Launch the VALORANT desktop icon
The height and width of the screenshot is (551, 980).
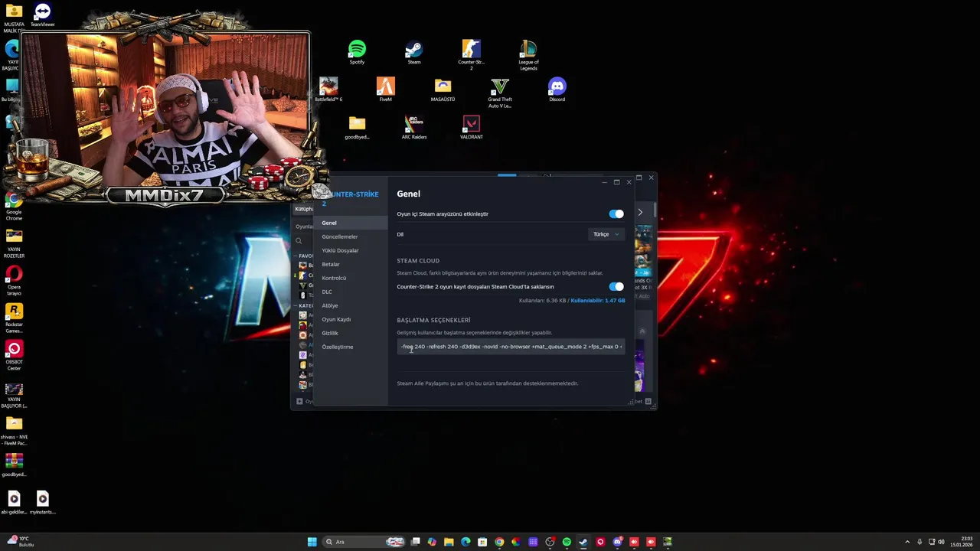[471, 127]
